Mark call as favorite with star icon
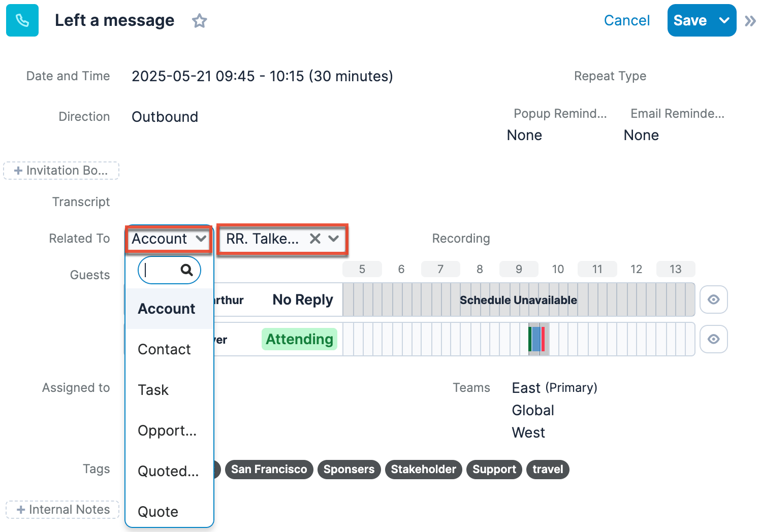The image size is (760, 532). pyautogui.click(x=199, y=21)
